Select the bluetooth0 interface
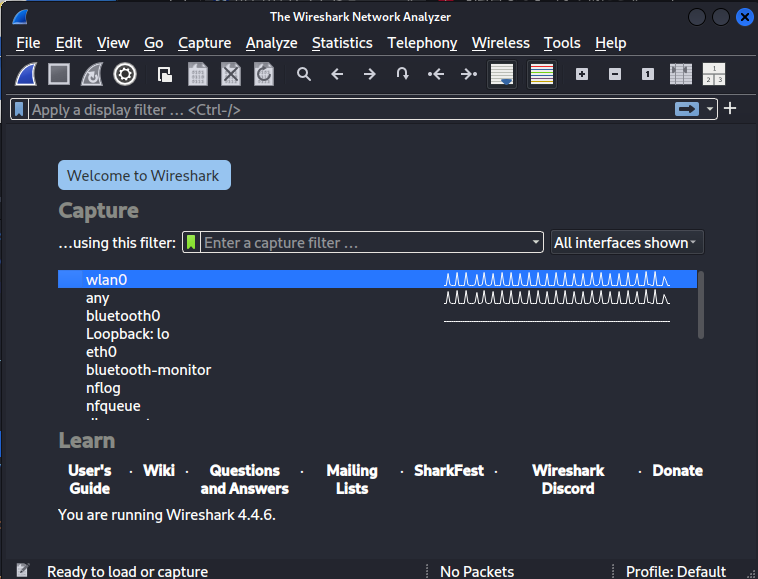The height and width of the screenshot is (579, 758). pos(377,316)
